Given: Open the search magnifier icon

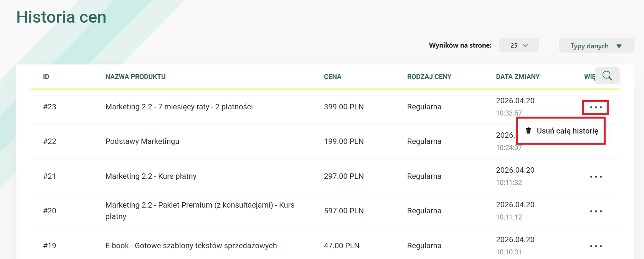Looking at the screenshot, I should click(607, 76).
